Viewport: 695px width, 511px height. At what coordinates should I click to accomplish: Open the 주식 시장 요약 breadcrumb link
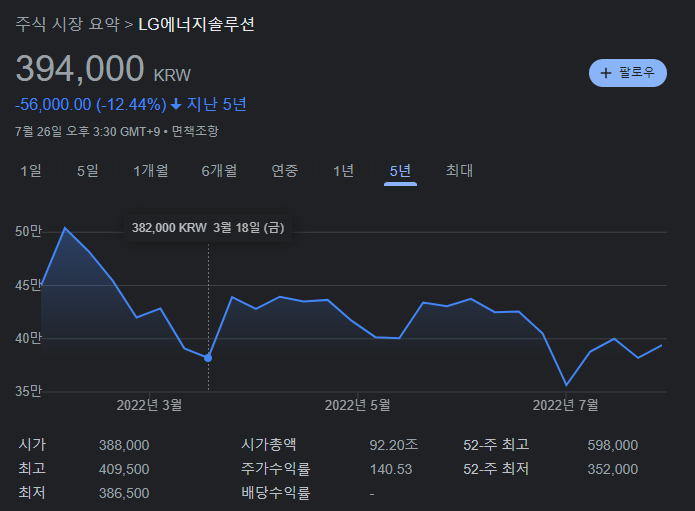pyautogui.click(x=67, y=24)
